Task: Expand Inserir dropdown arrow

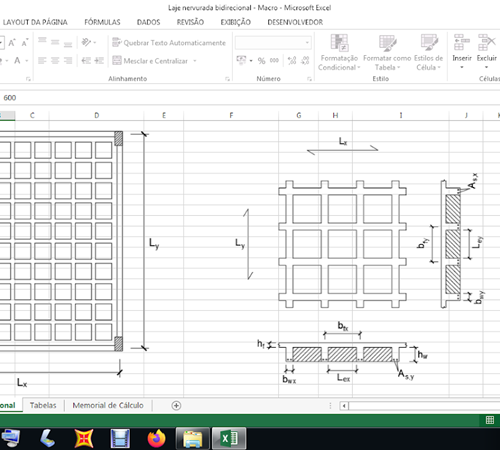Action: 462,67
